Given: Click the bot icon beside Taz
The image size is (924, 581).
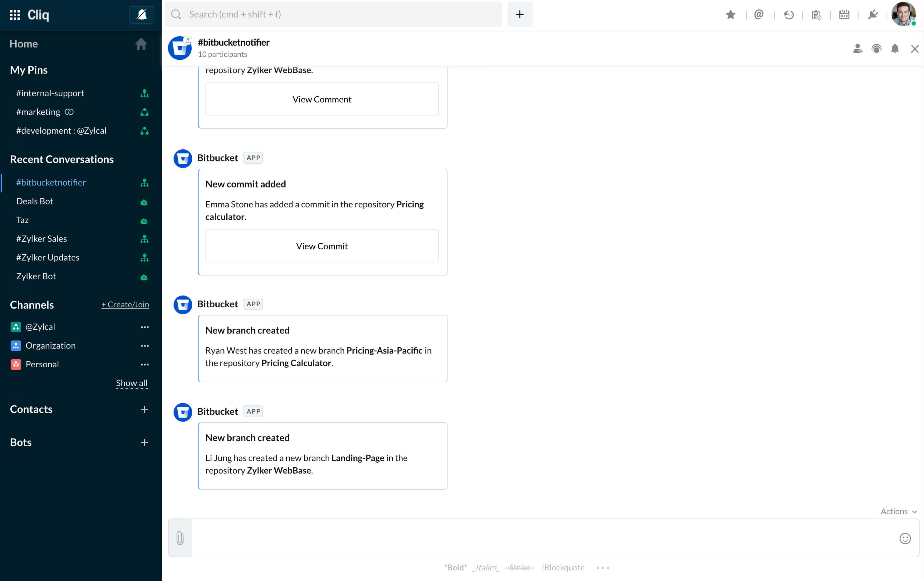Looking at the screenshot, I should tap(144, 221).
